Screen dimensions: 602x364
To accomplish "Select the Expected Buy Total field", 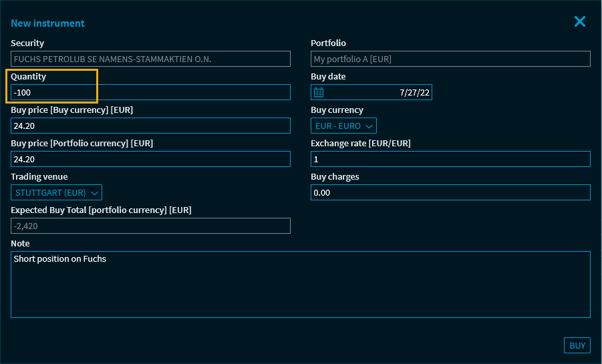I will pos(150,226).
